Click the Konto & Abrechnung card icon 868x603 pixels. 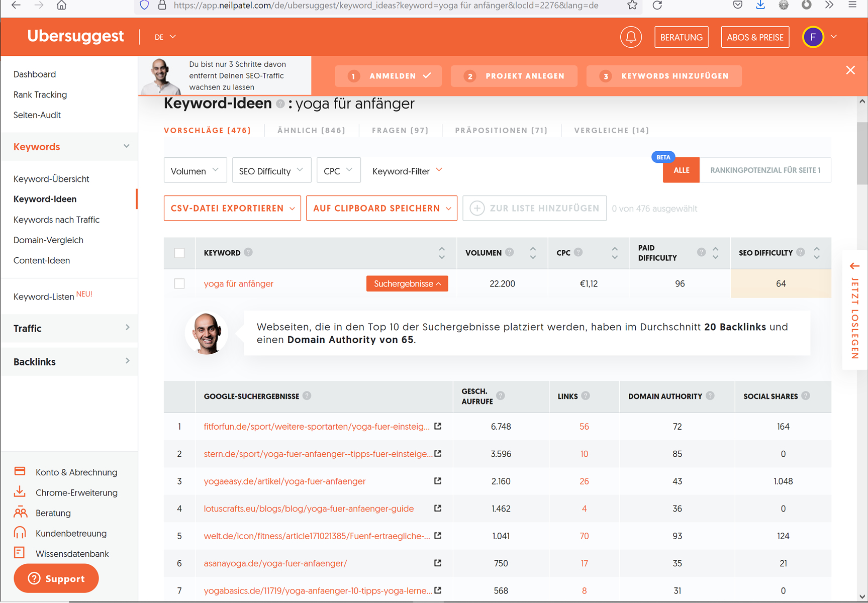[x=20, y=471]
